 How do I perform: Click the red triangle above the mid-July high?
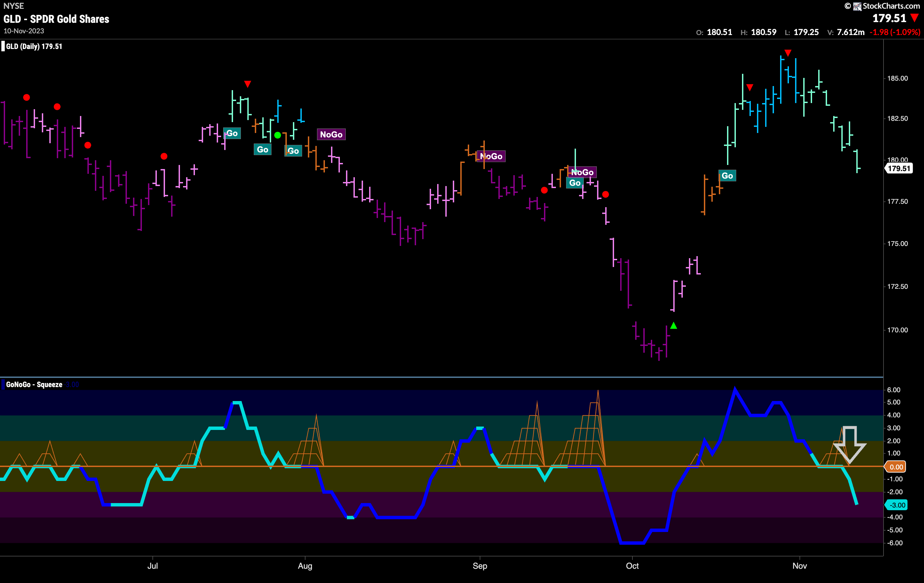click(248, 84)
